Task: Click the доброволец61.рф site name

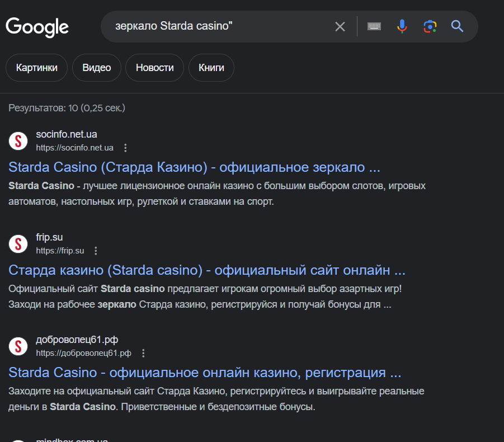Action: coord(77,340)
